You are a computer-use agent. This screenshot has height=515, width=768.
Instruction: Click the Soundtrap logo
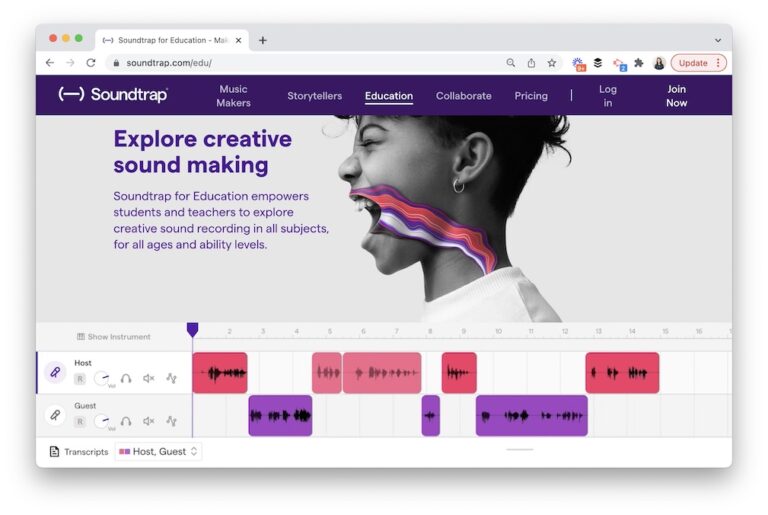click(x=113, y=95)
